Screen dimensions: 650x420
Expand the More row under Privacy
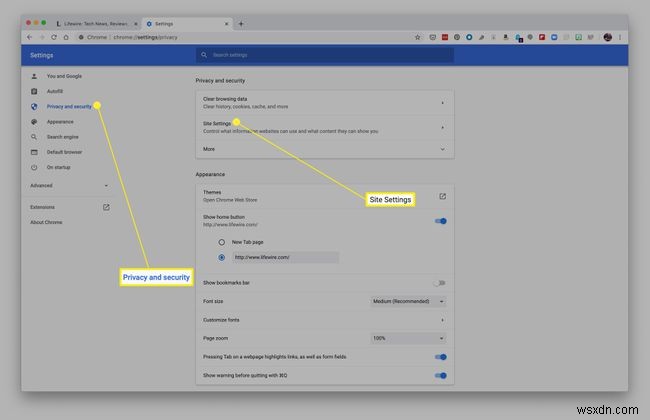(325, 149)
